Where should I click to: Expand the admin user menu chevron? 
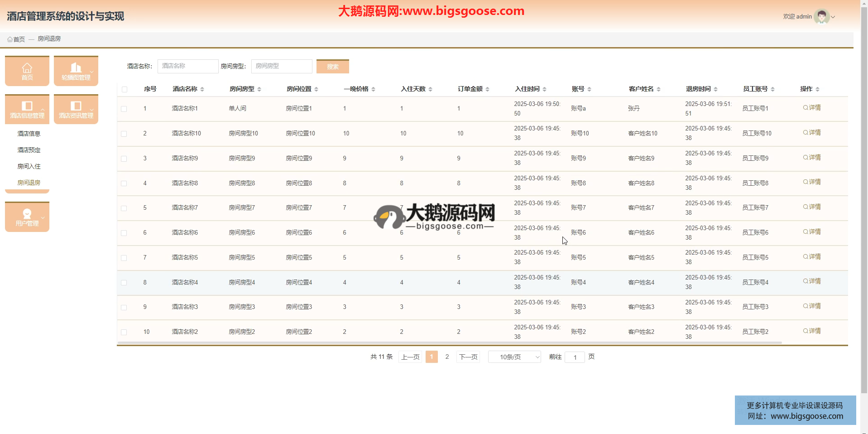(x=833, y=17)
